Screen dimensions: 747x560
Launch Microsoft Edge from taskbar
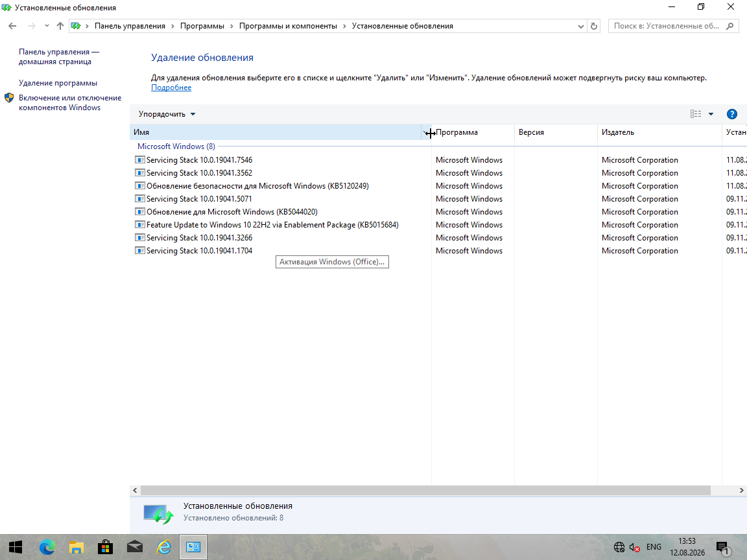(x=47, y=547)
